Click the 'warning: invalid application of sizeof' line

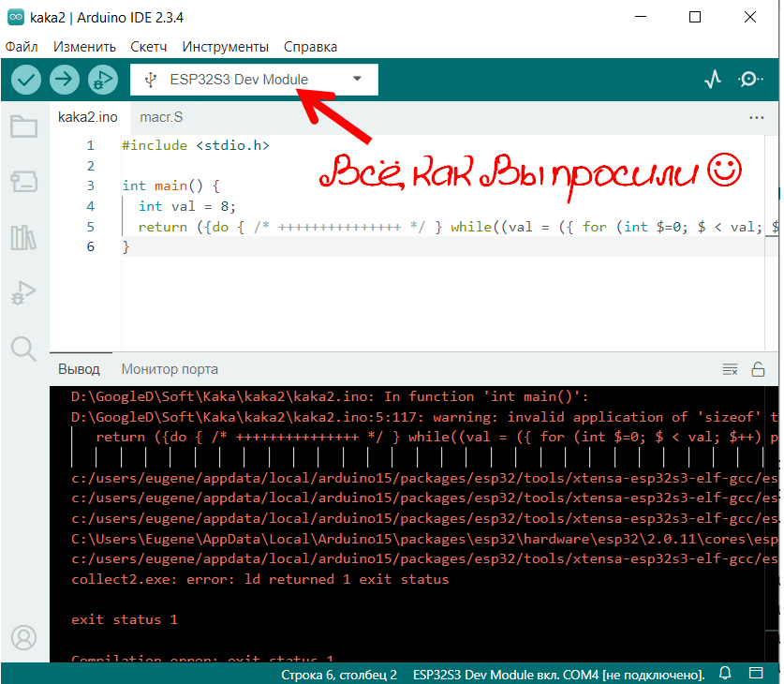click(424, 417)
